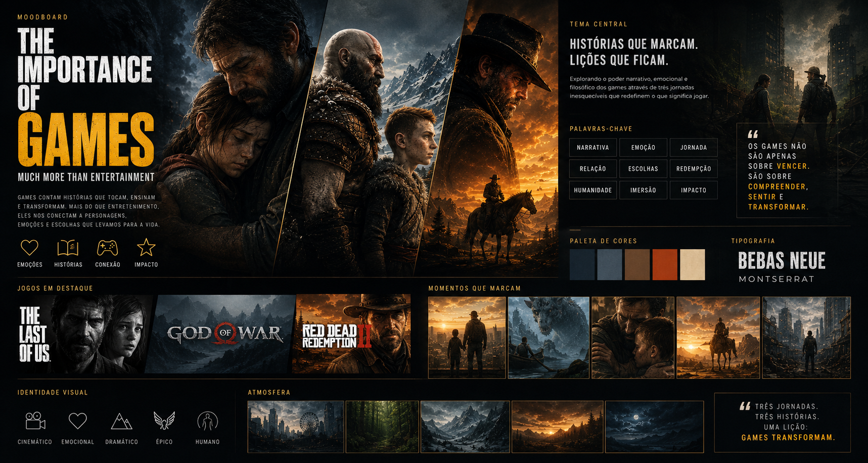
Task: Click the game controller icon for Conexão
Action: pyautogui.click(x=107, y=248)
